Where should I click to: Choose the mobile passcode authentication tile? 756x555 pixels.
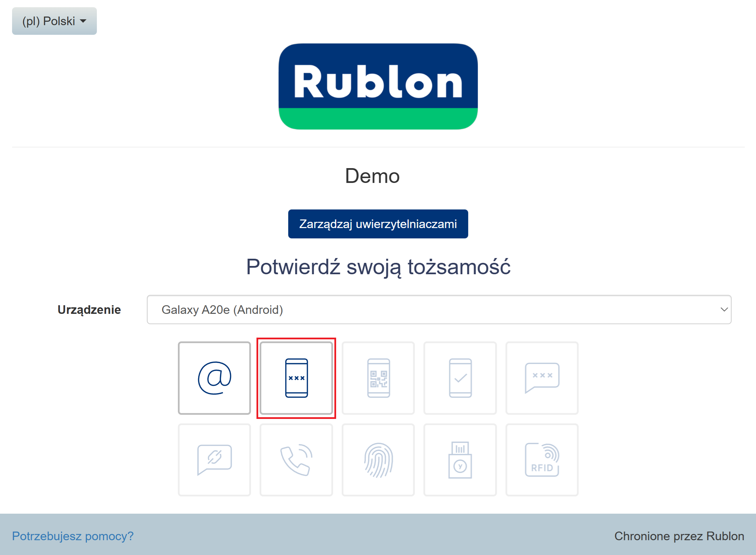[x=296, y=378]
